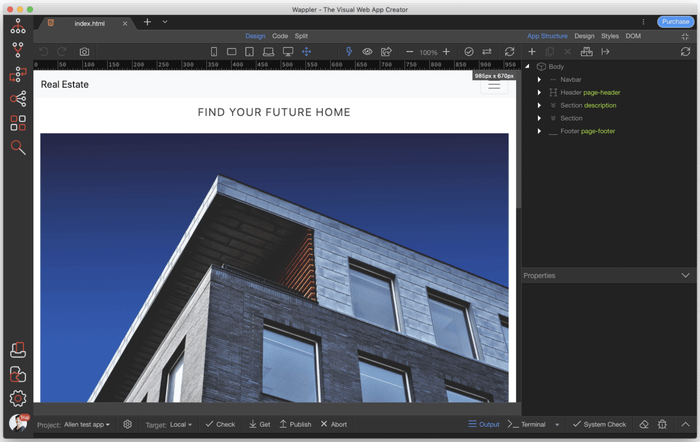Click the share-nodes icon in the left sidebar
Screen dimensions: 700x442
coord(18,98)
